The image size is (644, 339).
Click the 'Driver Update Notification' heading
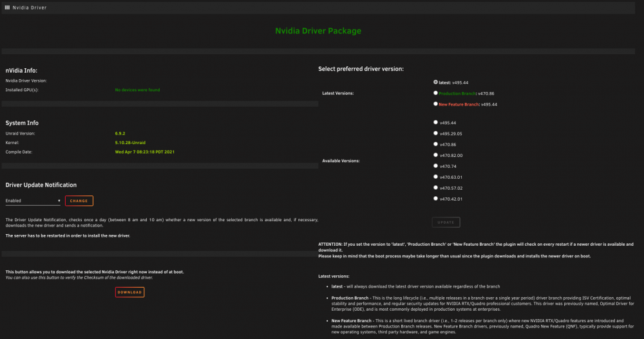(x=41, y=185)
